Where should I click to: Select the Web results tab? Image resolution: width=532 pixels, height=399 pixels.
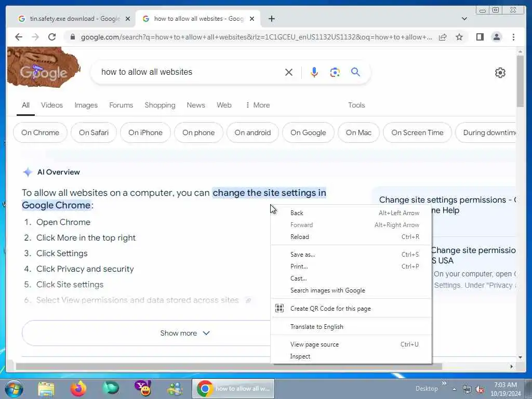click(x=224, y=105)
